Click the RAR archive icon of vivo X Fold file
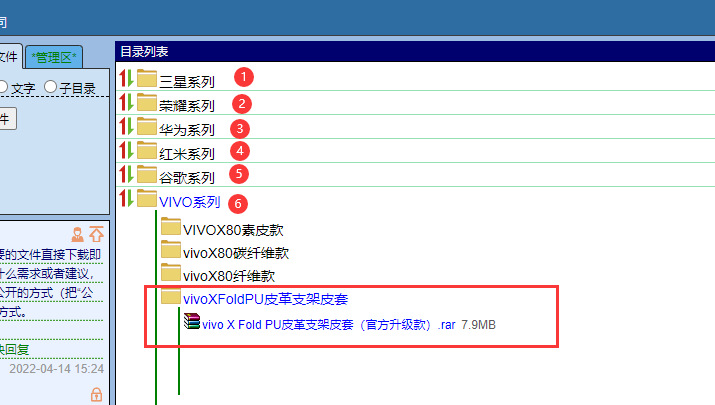The image size is (715, 405). click(192, 321)
